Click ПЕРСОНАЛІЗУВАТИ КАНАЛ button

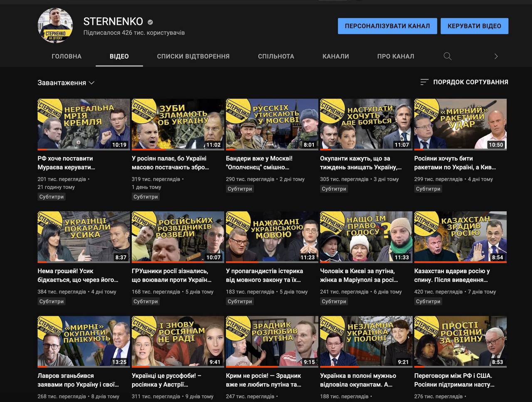coord(387,26)
